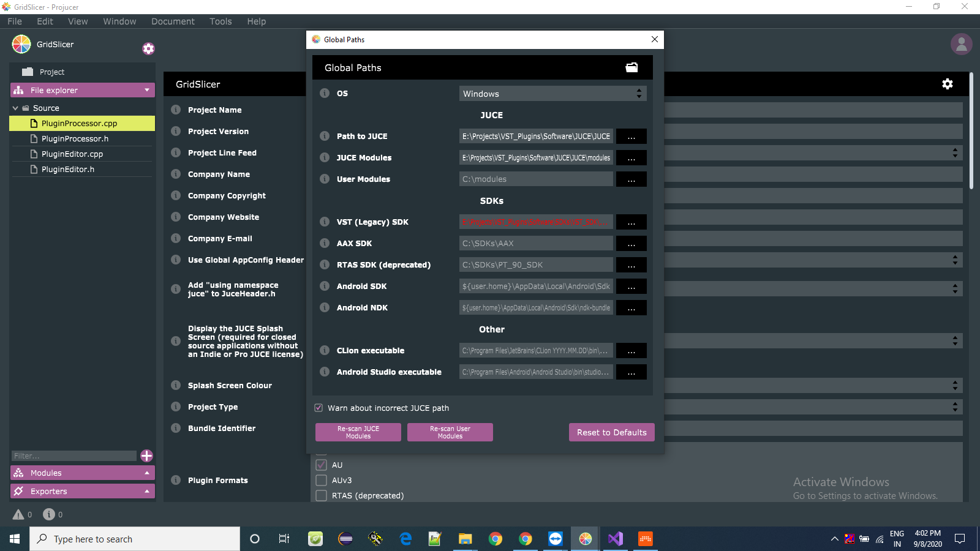Viewport: 980px width, 551px height.
Task: Open the Window menu
Action: tap(119, 21)
